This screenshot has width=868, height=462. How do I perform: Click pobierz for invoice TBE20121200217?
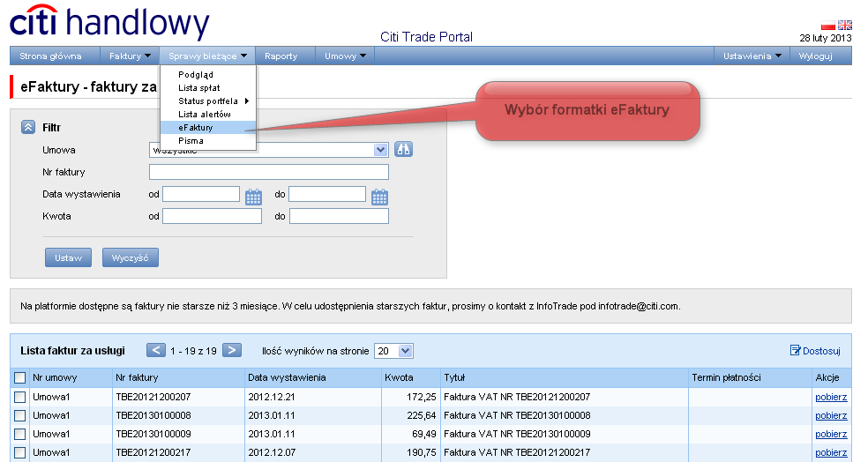pos(831,452)
